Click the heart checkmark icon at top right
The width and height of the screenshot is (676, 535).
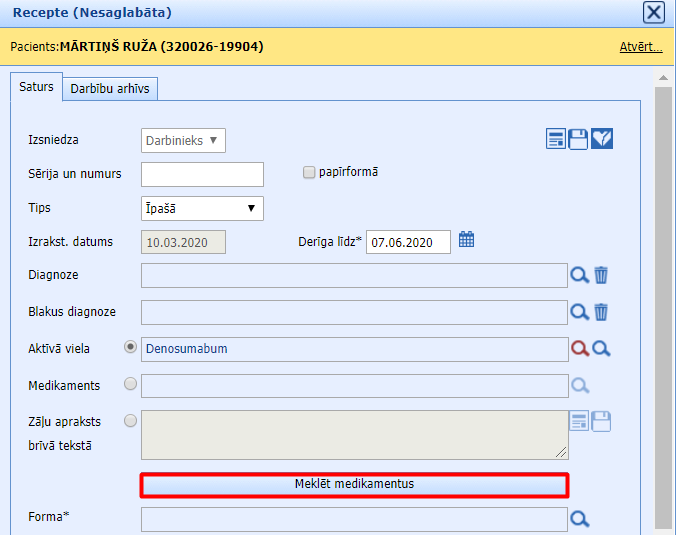tap(602, 139)
